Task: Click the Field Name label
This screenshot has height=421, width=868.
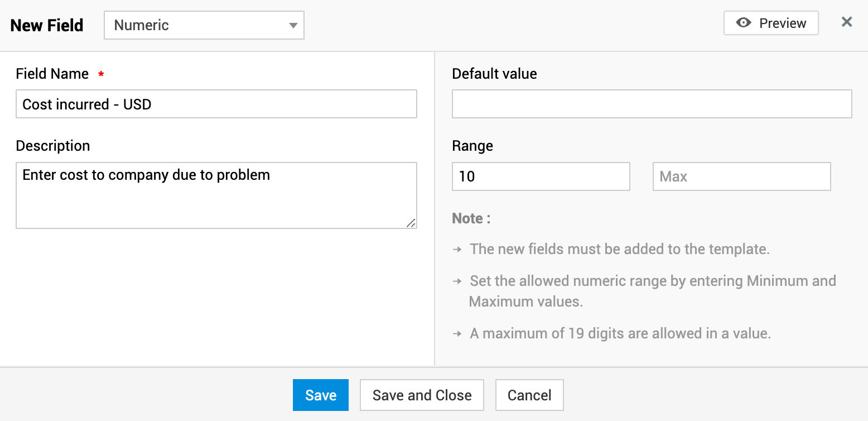Action: pyautogui.click(x=52, y=74)
